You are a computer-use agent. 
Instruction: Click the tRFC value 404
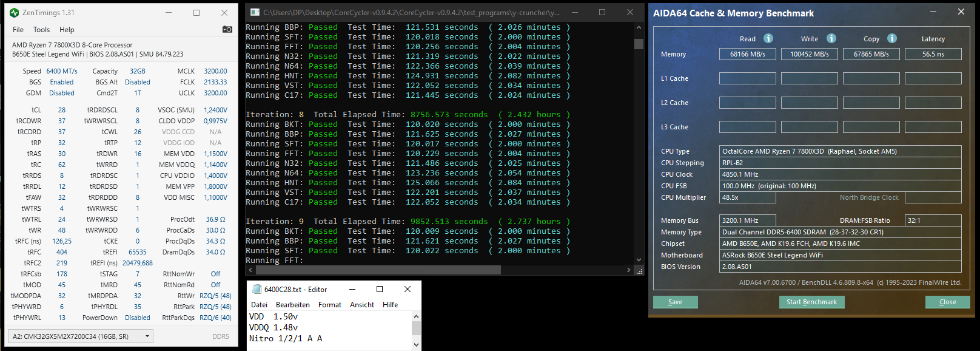tap(62, 252)
